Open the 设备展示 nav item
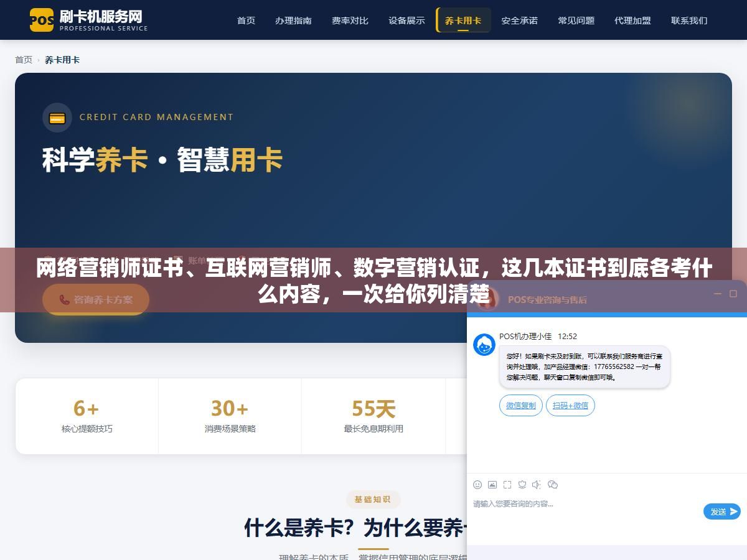The height and width of the screenshot is (560, 747). click(x=406, y=20)
